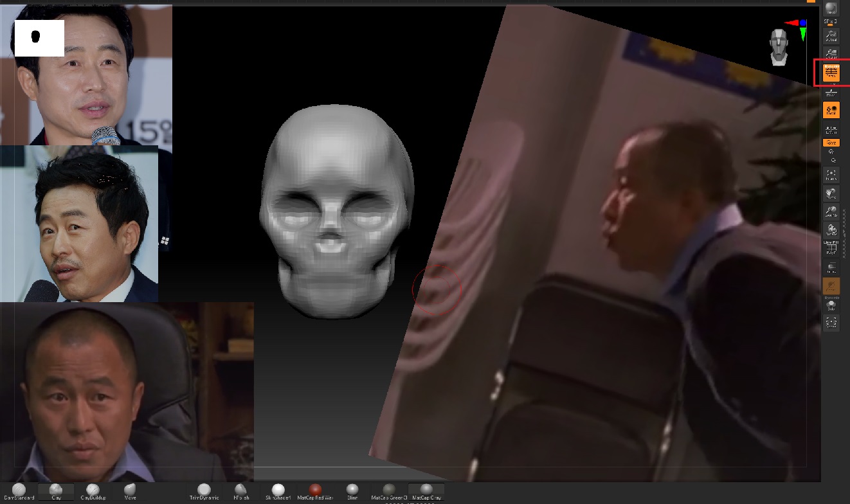Viewport: 850px width, 504px height.
Task: Toggle the Ghost transparency button
Action: pos(831,286)
